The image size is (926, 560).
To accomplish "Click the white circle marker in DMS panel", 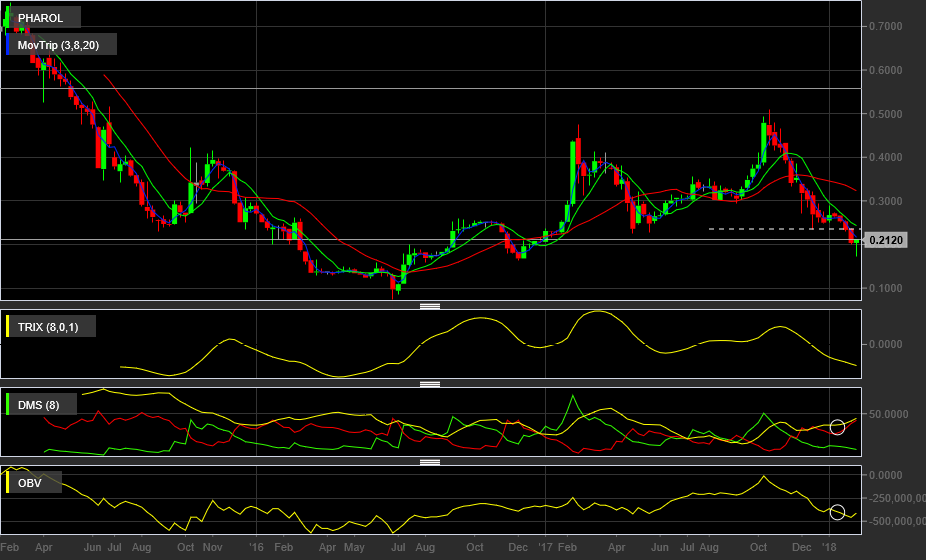I will (837, 426).
